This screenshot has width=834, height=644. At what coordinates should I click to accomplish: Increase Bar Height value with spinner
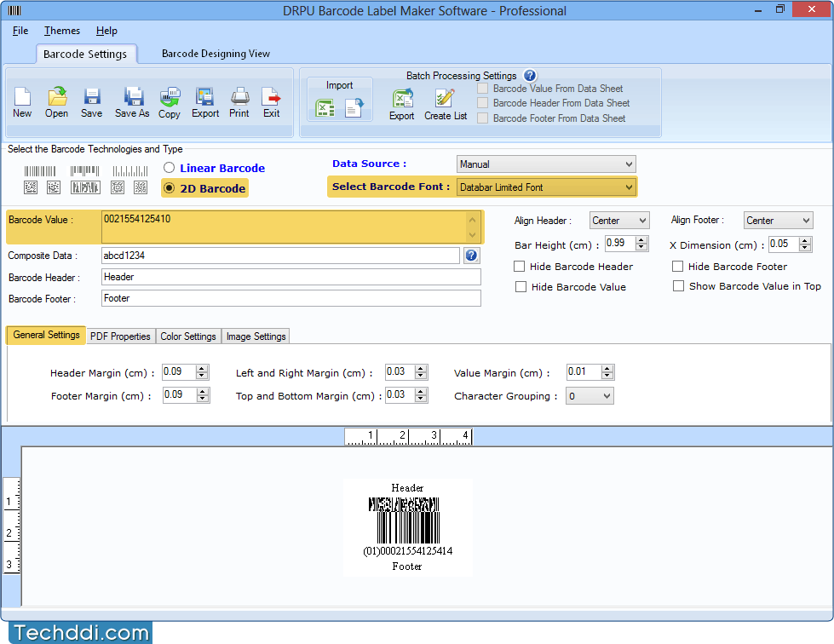point(642,240)
